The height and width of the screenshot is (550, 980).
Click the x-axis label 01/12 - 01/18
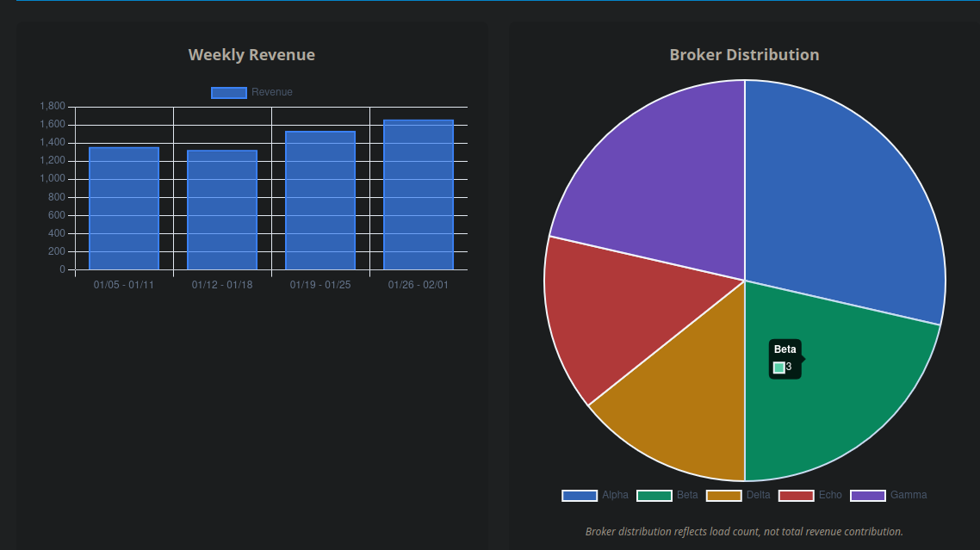click(220, 284)
